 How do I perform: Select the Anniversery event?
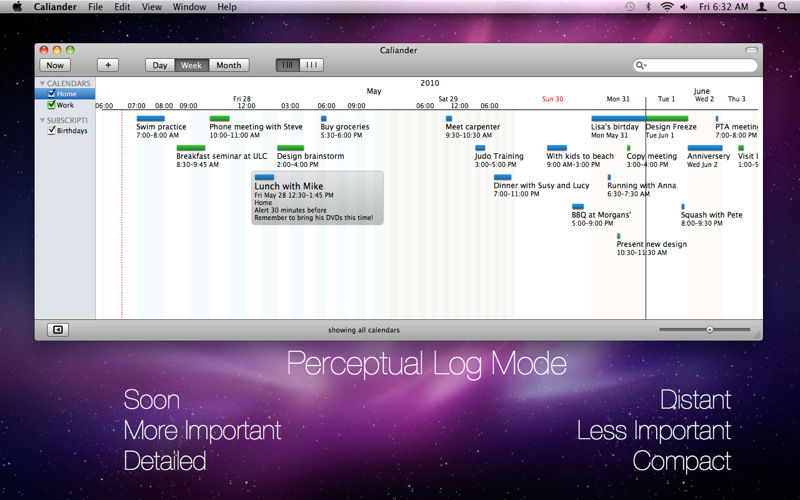tap(708, 156)
